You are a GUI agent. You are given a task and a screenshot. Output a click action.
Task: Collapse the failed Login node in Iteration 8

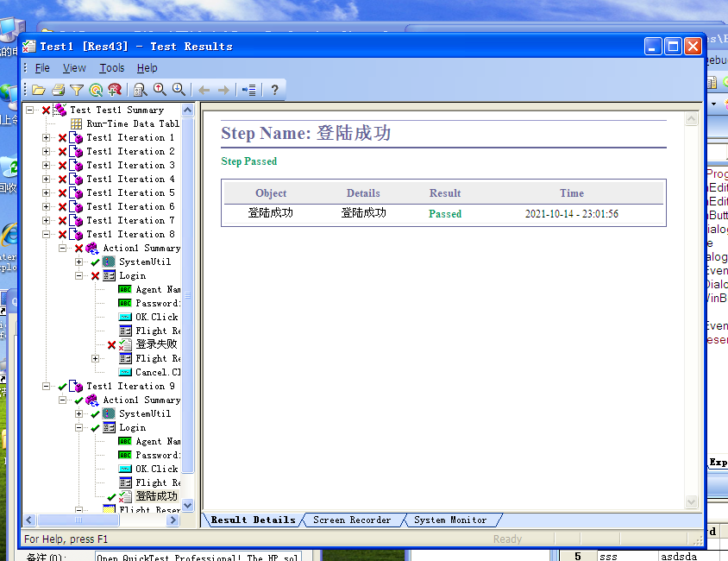tap(79, 276)
